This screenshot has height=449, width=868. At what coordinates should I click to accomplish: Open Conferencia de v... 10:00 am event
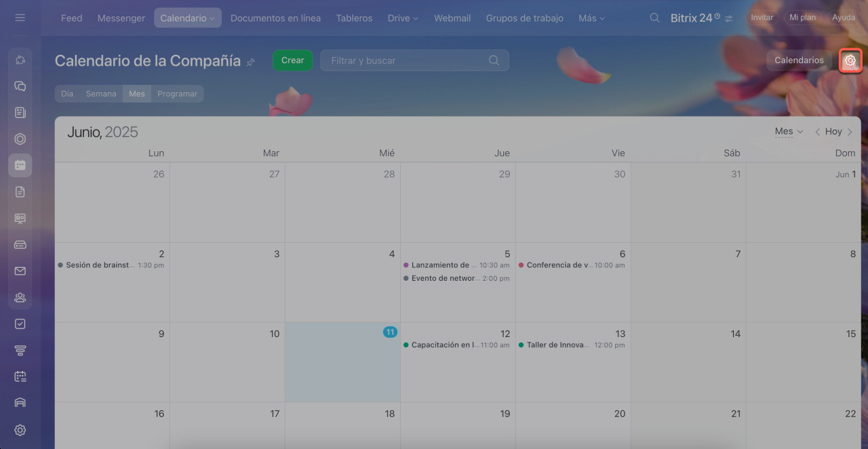[x=572, y=265]
